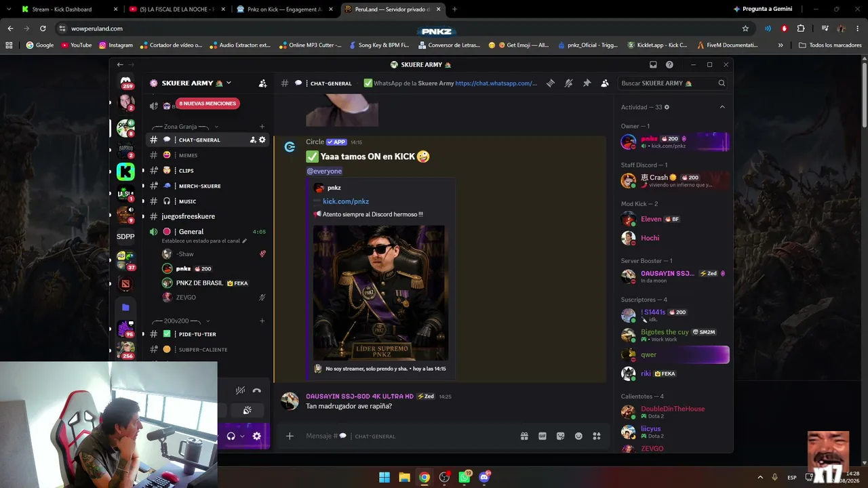Screen dimensions: 868x488
Task: Toggle noise suppression in voice panel
Action: click(240, 390)
